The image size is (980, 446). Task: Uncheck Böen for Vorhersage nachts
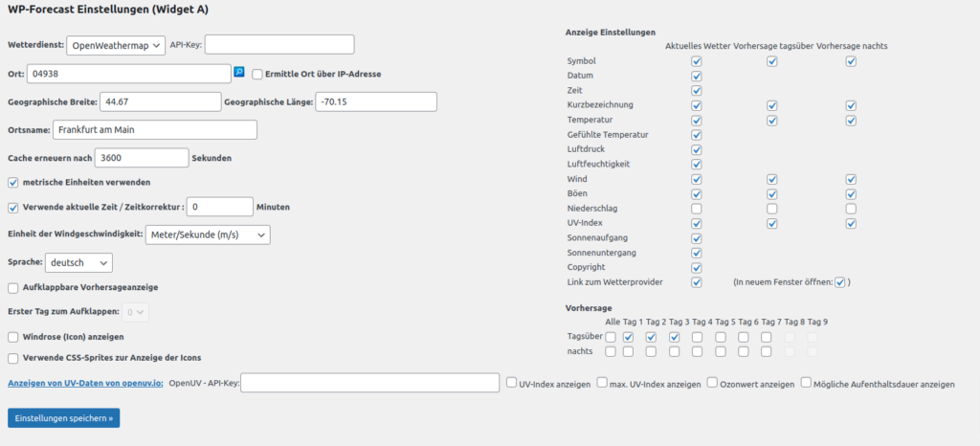[x=851, y=193]
